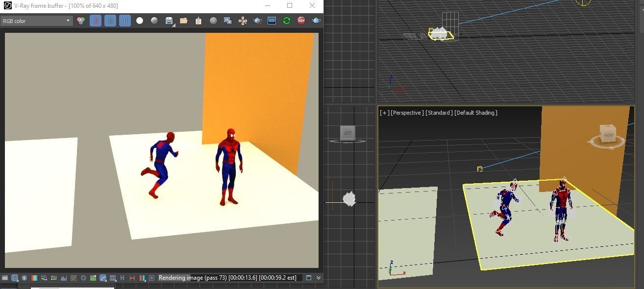Click the V-Ray logo in title bar
The width and height of the screenshot is (644, 289).
[x=7, y=5]
